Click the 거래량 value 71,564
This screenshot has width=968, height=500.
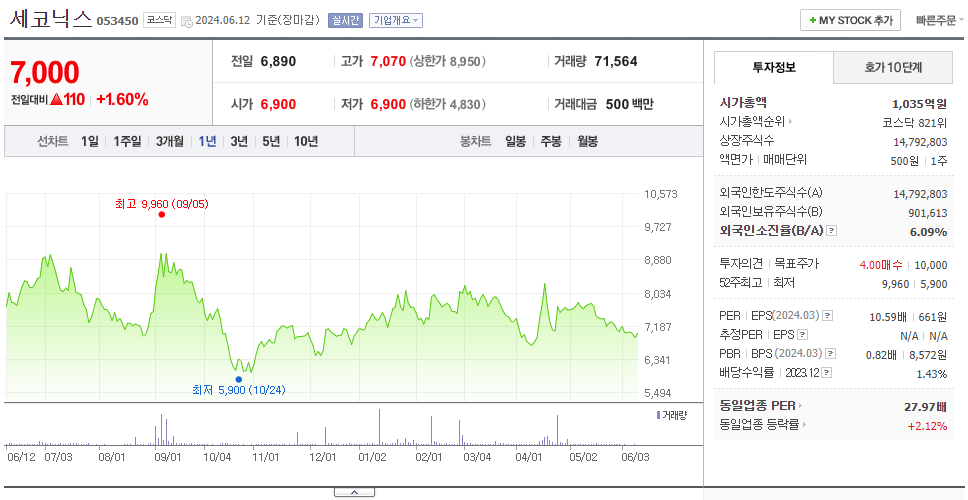616,62
